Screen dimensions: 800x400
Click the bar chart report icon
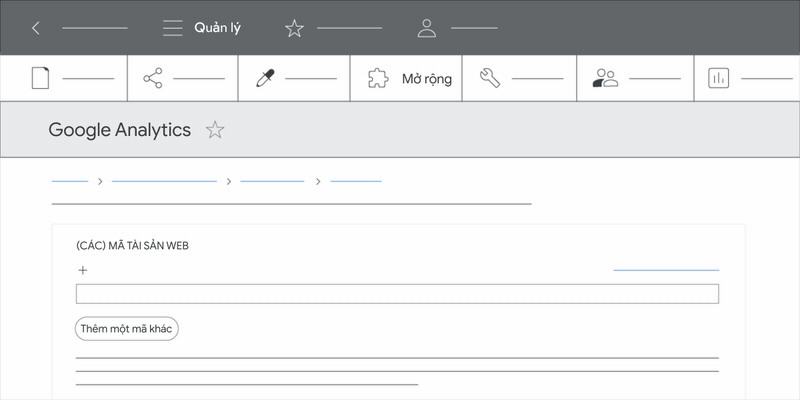coord(718,78)
